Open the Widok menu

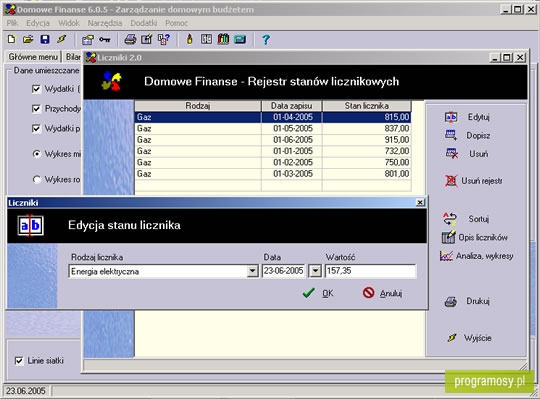(69, 23)
